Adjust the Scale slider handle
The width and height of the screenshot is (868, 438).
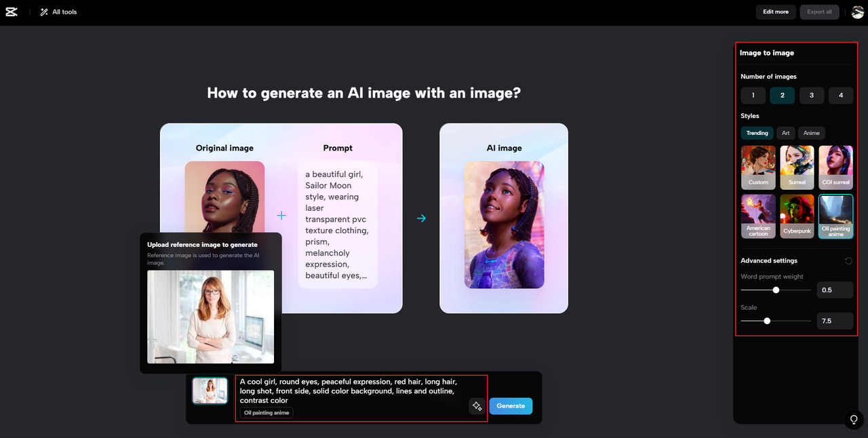(x=767, y=321)
